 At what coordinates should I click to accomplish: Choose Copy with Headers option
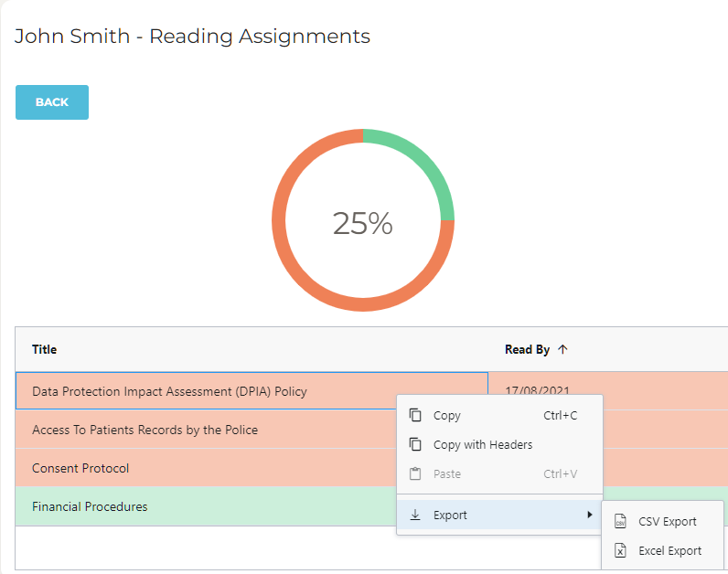pos(482,444)
